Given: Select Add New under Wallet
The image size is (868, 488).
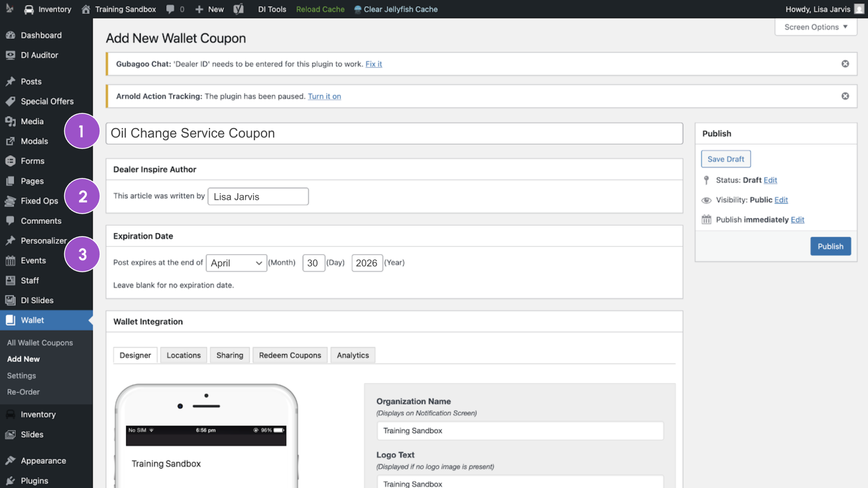Looking at the screenshot, I should coord(23,359).
